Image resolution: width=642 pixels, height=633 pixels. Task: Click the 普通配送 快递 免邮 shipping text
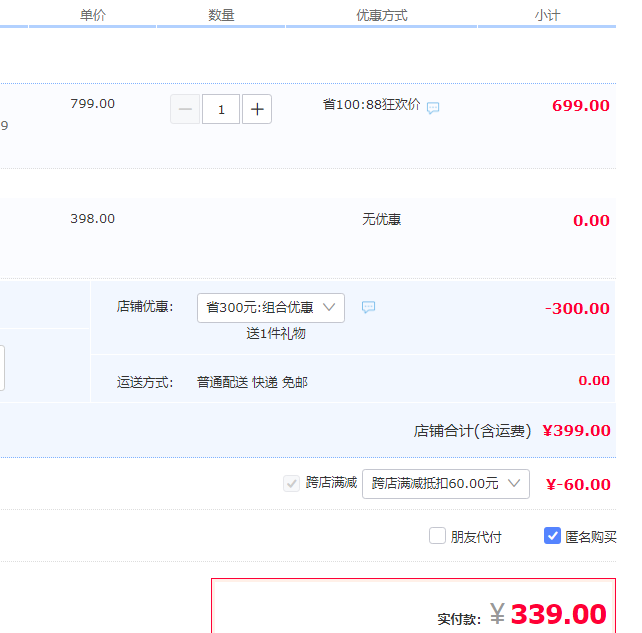(x=252, y=382)
